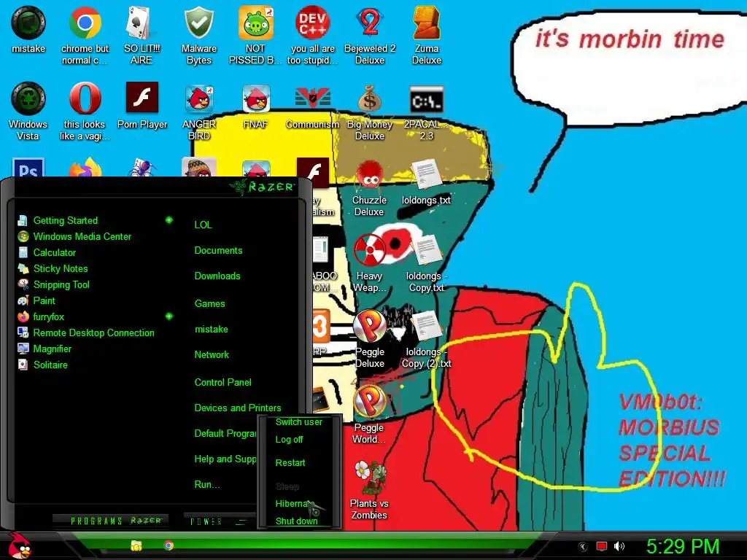
Task: Choose Log off in power menu
Action: point(289,440)
